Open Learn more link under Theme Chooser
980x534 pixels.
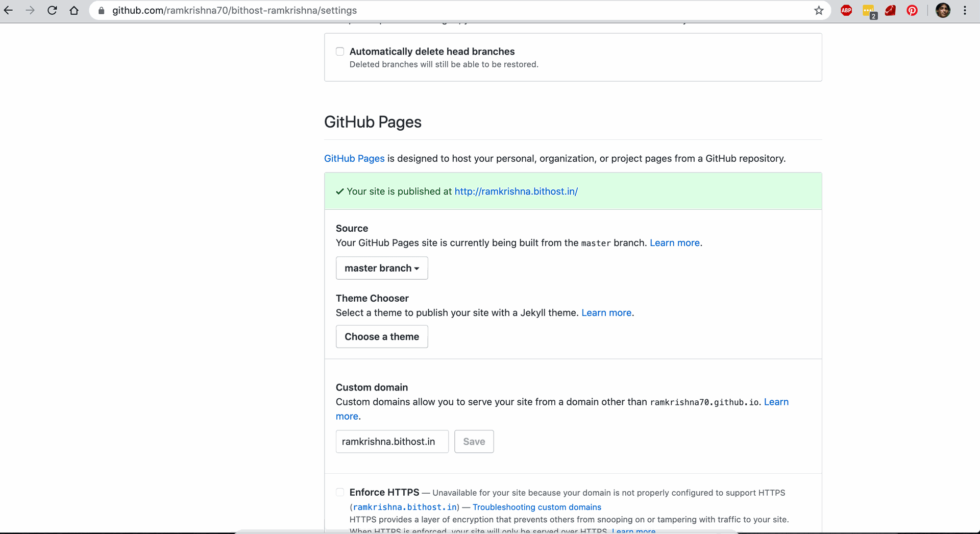coord(606,313)
